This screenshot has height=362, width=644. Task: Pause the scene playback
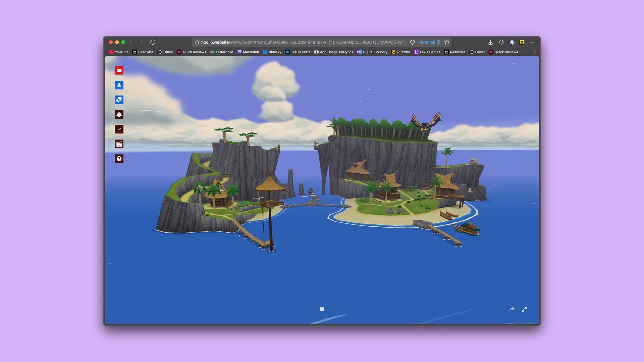pos(322,309)
